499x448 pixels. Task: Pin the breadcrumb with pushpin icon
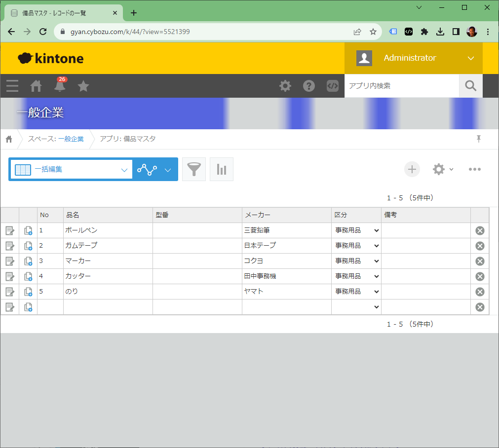pyautogui.click(x=478, y=139)
